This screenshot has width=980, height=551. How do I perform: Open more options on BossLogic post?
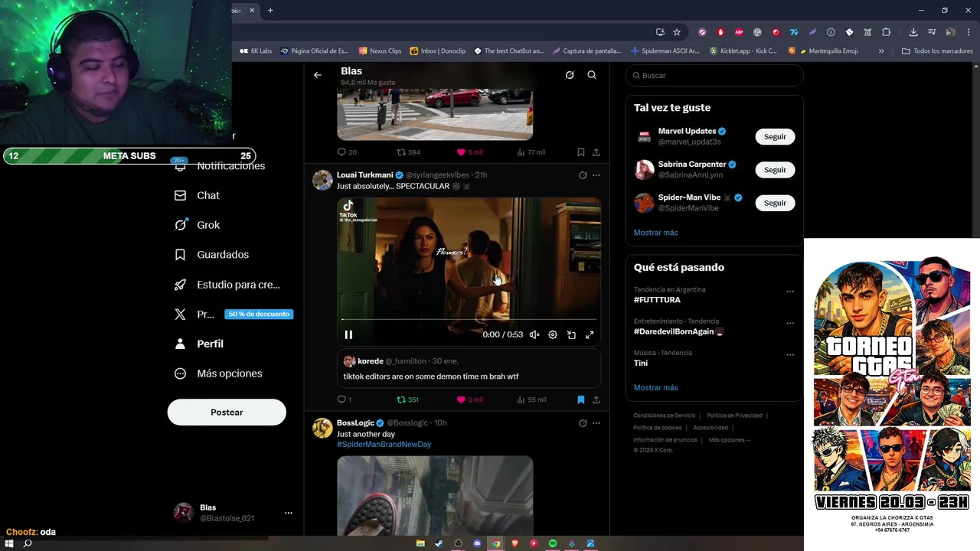point(596,423)
